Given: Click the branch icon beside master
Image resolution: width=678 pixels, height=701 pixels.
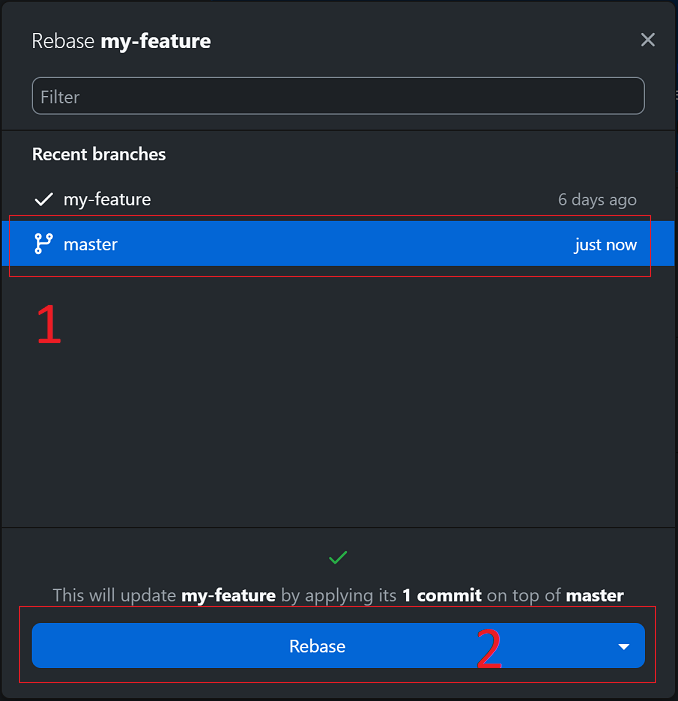Looking at the screenshot, I should tap(43, 244).
